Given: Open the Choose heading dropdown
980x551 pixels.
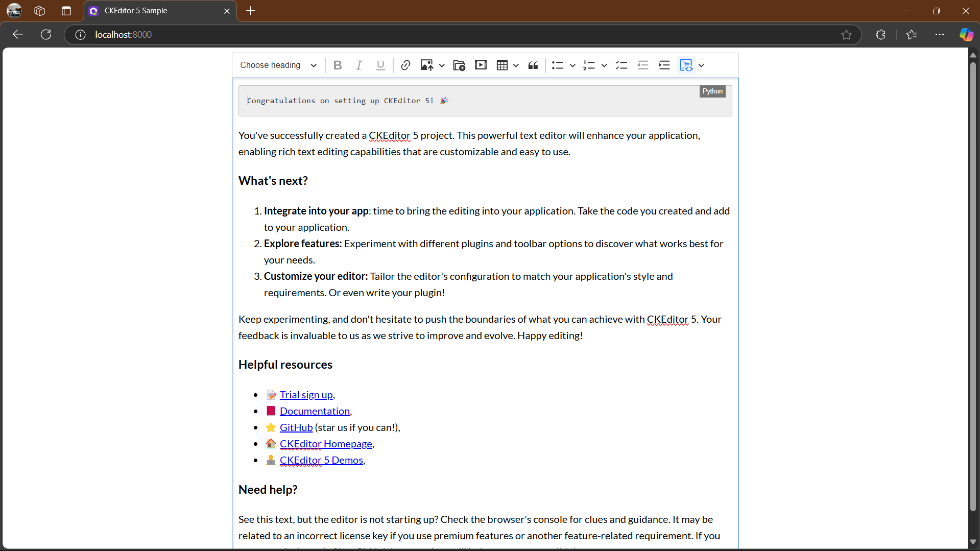Looking at the screenshot, I should (278, 65).
